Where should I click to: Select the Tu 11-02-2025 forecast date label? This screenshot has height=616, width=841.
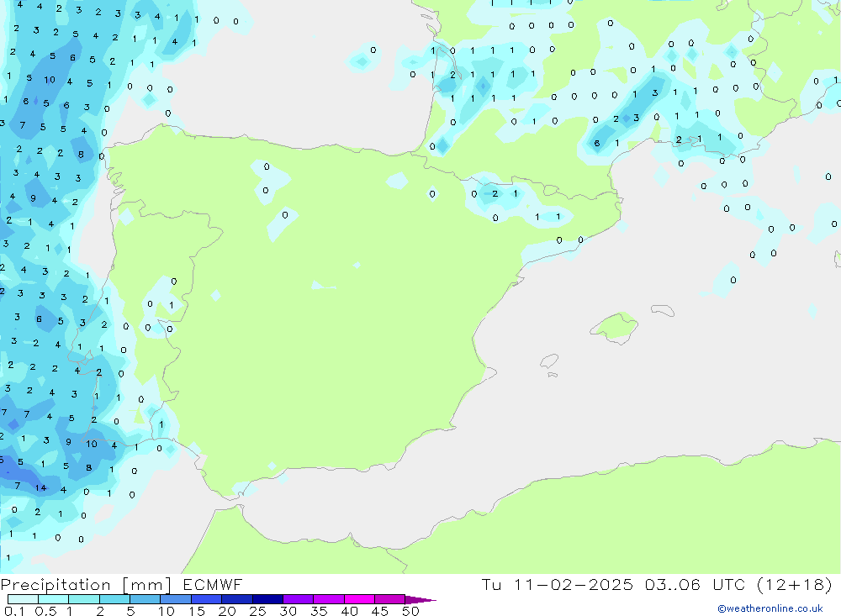558,585
